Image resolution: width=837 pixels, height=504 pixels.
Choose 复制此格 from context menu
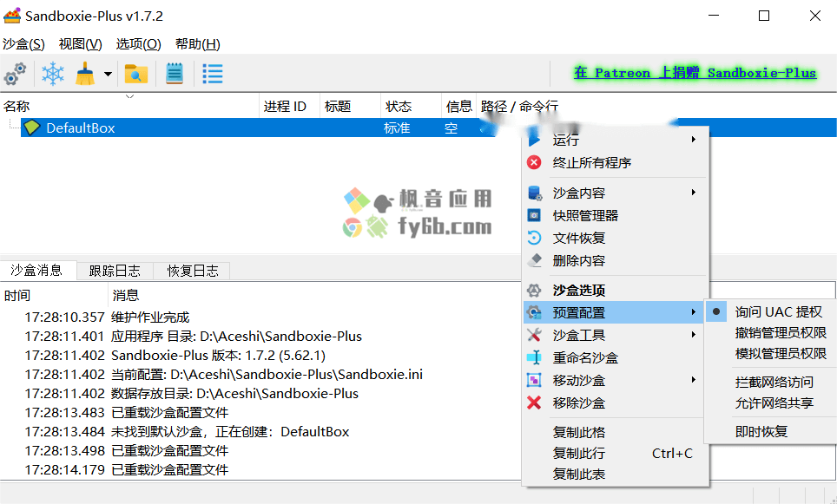pos(616,432)
